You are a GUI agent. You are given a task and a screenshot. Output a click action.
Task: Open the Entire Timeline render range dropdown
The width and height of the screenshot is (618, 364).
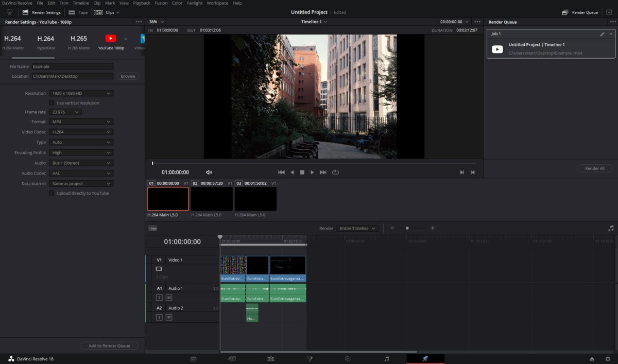357,228
